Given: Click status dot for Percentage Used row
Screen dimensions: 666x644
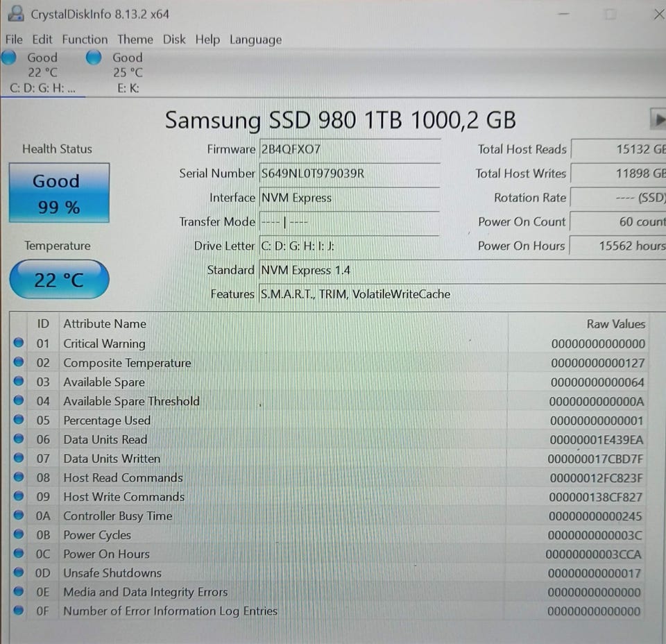Looking at the screenshot, I should [18, 419].
